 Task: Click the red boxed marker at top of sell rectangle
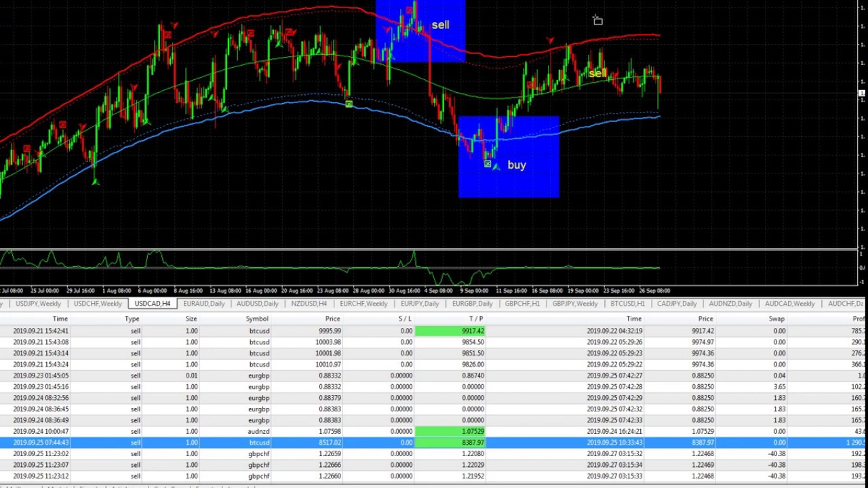click(410, 10)
